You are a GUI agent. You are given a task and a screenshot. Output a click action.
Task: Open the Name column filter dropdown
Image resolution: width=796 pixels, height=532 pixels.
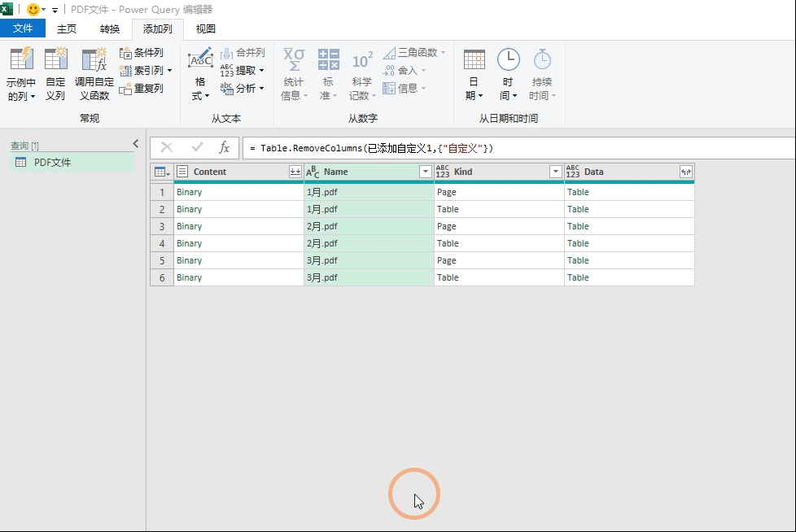click(426, 172)
